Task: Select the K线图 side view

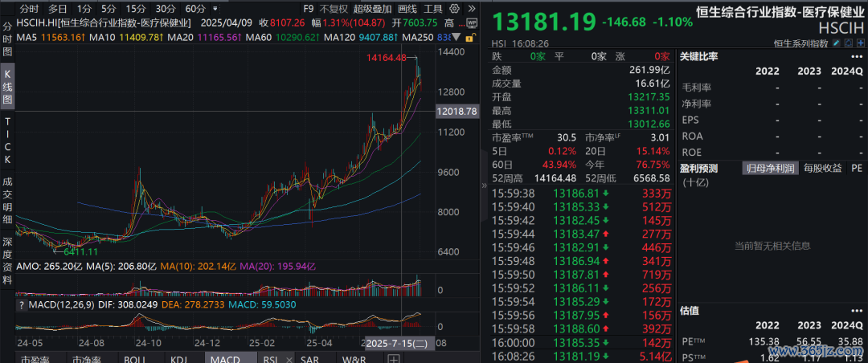Action: [x=8, y=87]
